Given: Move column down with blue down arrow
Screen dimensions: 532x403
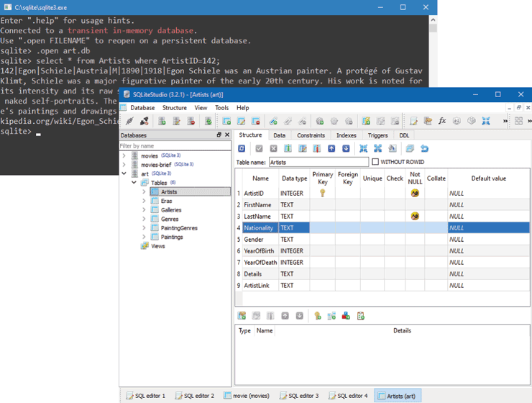Looking at the screenshot, I should [x=346, y=148].
